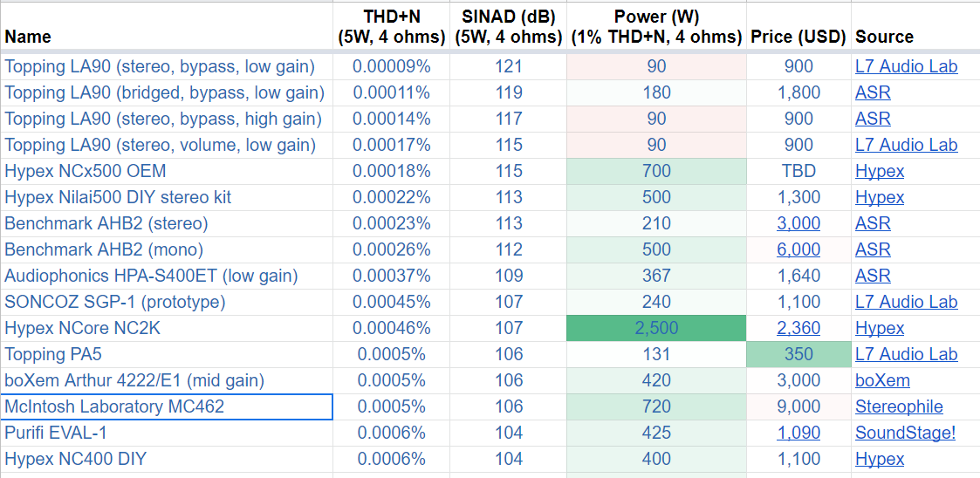Screen dimensions: 980x478
Task: Select cell Topping LA90 (stereo, volume, low gain)
Action: pos(167,145)
